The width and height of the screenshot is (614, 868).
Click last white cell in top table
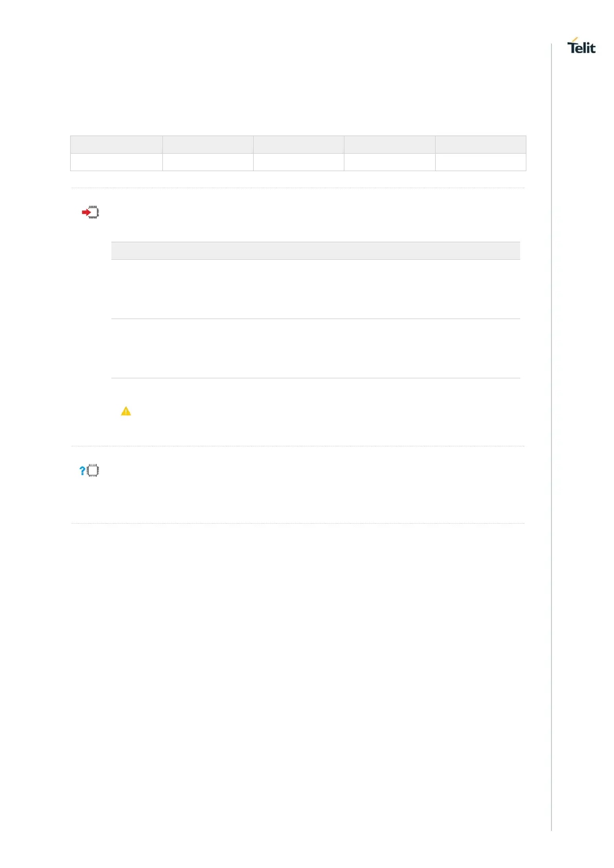tap(480, 162)
